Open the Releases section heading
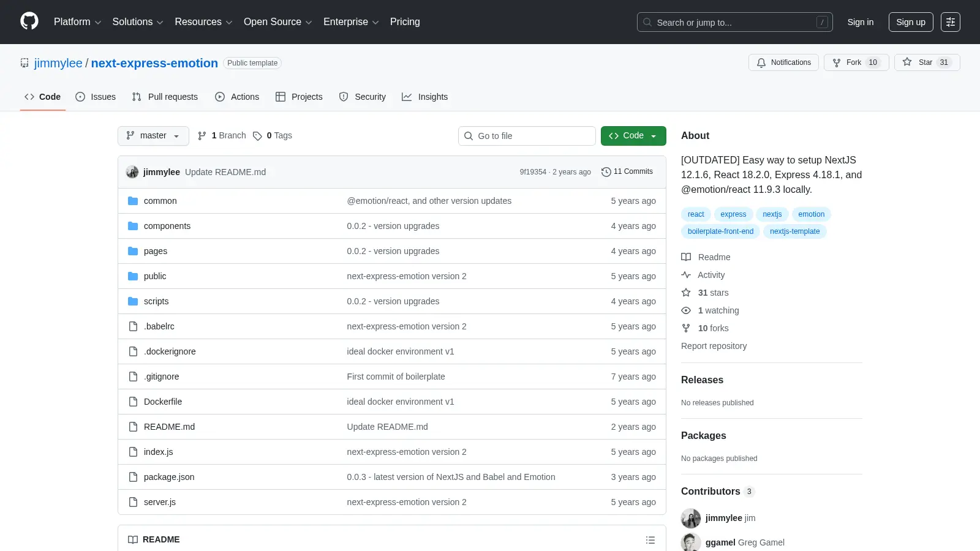The image size is (980, 551). tap(702, 380)
